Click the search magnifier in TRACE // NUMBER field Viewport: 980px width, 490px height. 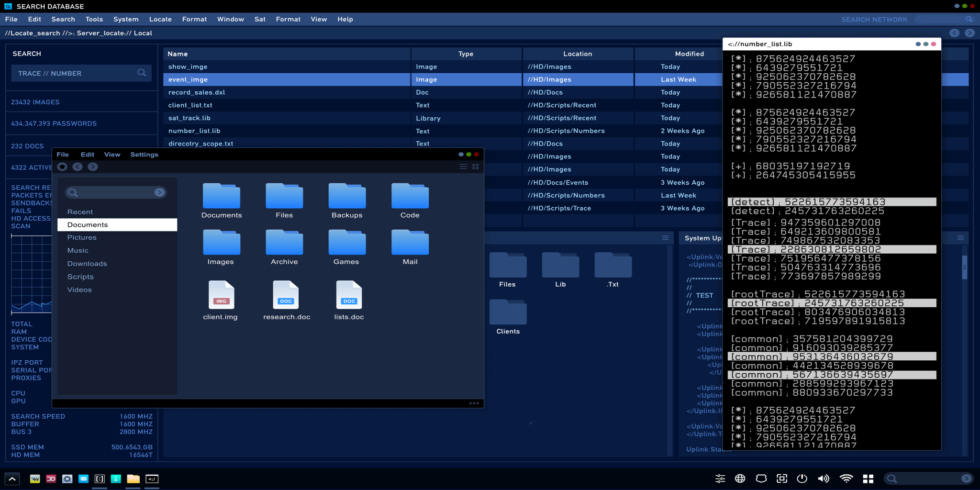[x=142, y=73]
